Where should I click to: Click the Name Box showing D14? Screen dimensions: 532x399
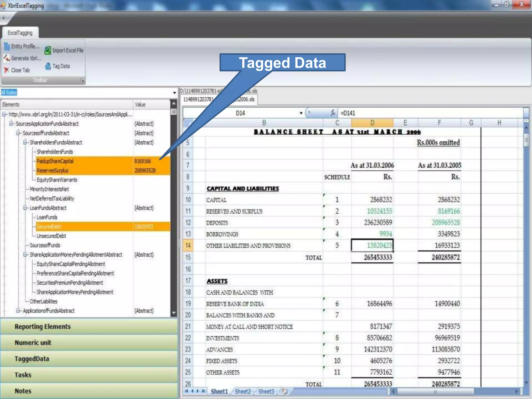pos(240,113)
